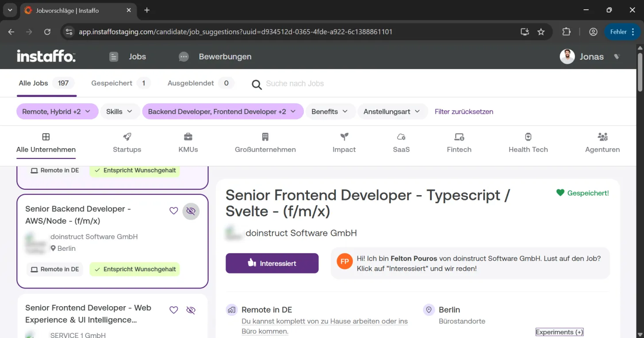Screen dimensions: 644x338
Task: Select the Großunternehmen building category
Action: coord(265,143)
